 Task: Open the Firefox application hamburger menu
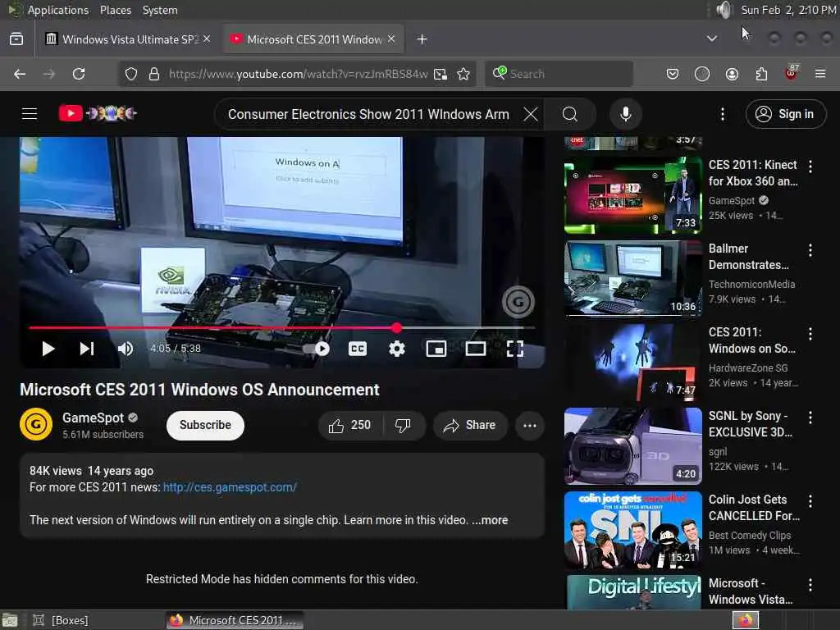coord(819,74)
